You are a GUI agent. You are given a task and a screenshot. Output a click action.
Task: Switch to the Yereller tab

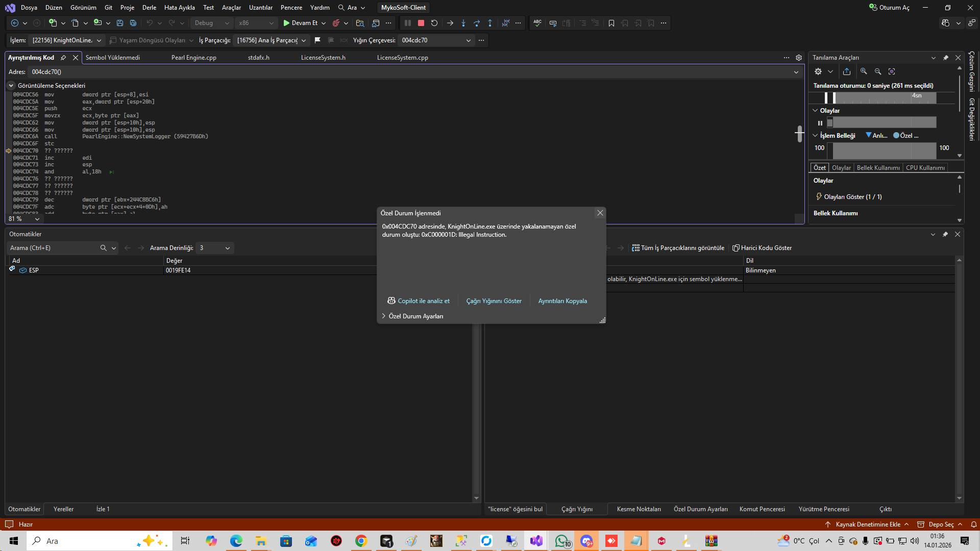point(64,509)
